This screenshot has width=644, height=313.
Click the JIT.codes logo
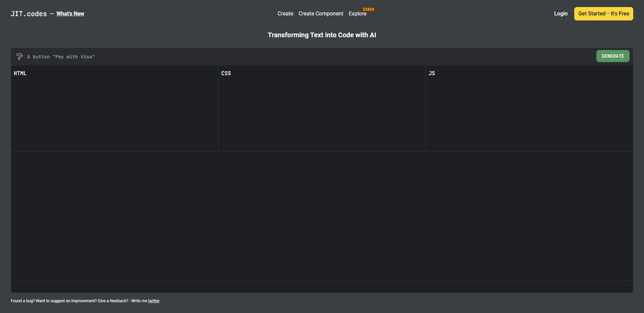tap(29, 14)
